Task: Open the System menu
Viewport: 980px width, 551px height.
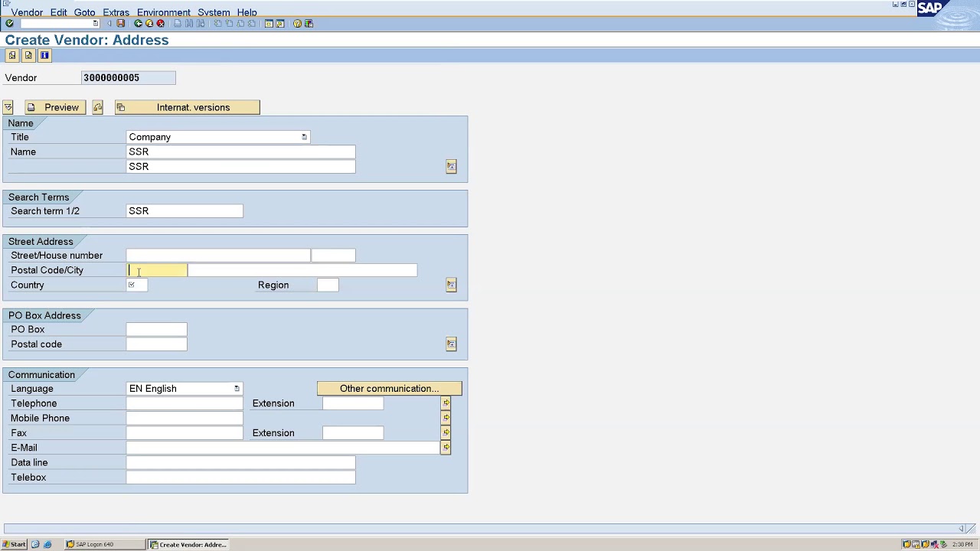Action: pyautogui.click(x=214, y=12)
